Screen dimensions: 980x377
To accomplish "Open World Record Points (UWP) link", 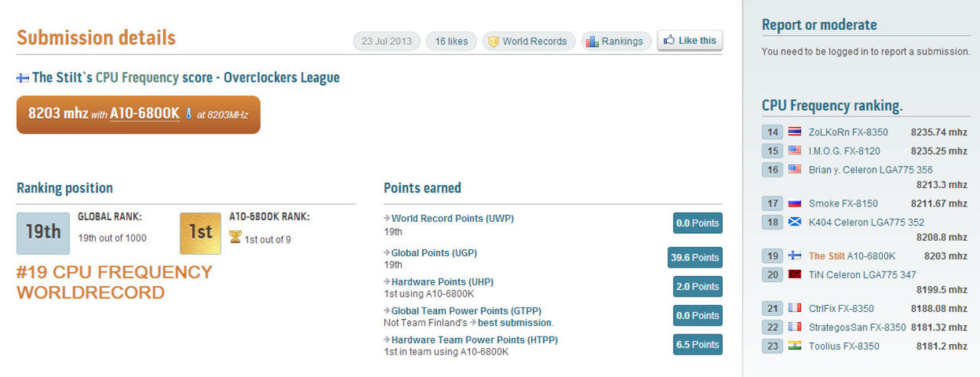I will tap(452, 219).
